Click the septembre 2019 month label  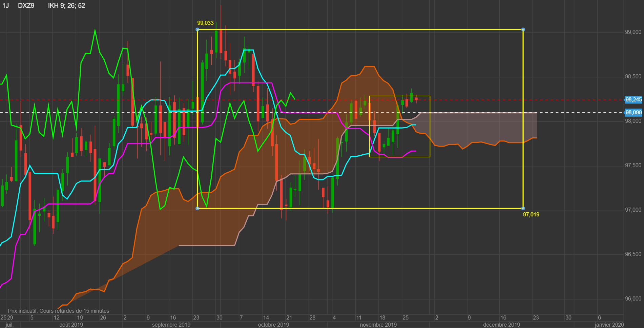[171, 325]
